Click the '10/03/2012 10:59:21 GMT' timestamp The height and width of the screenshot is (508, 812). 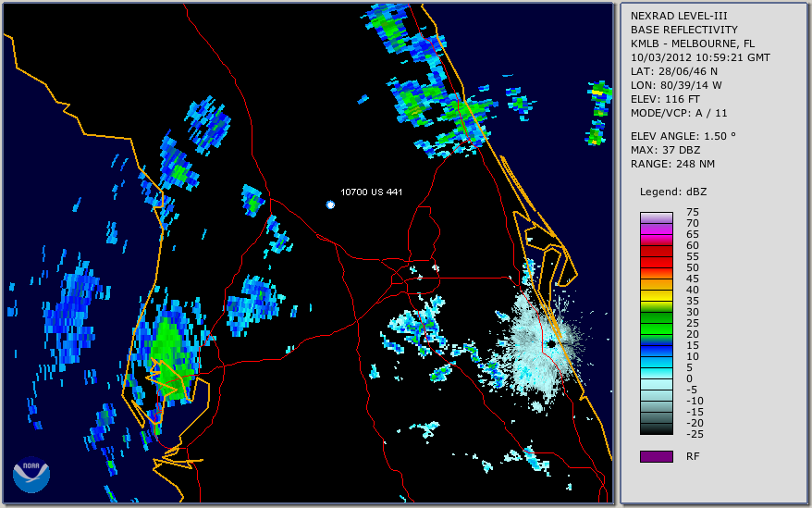(700, 57)
